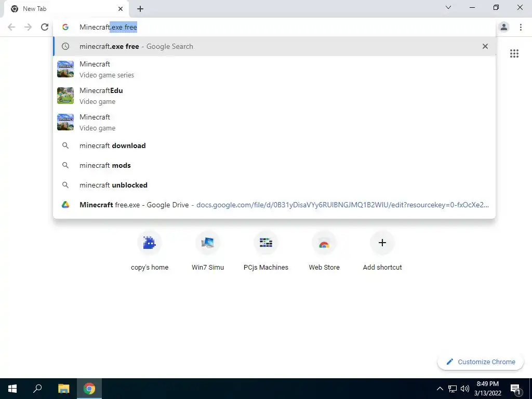Open a new tab with plus button
532x399 pixels.
[x=140, y=9]
